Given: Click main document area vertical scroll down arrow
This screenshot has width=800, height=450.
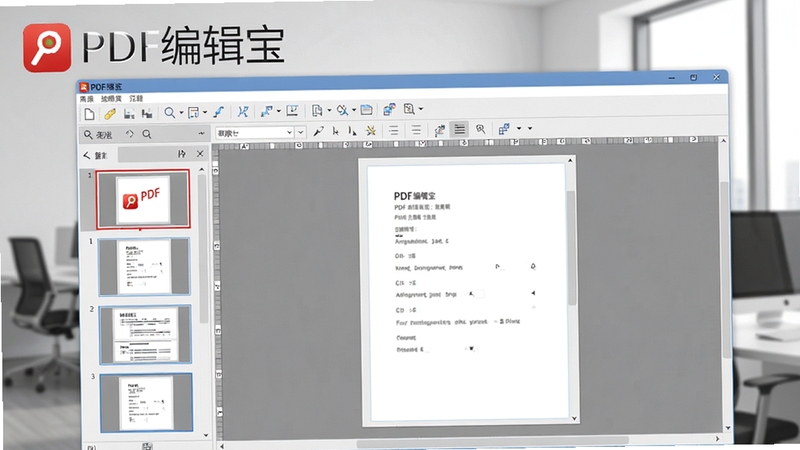Looking at the screenshot, I should click(x=728, y=428).
